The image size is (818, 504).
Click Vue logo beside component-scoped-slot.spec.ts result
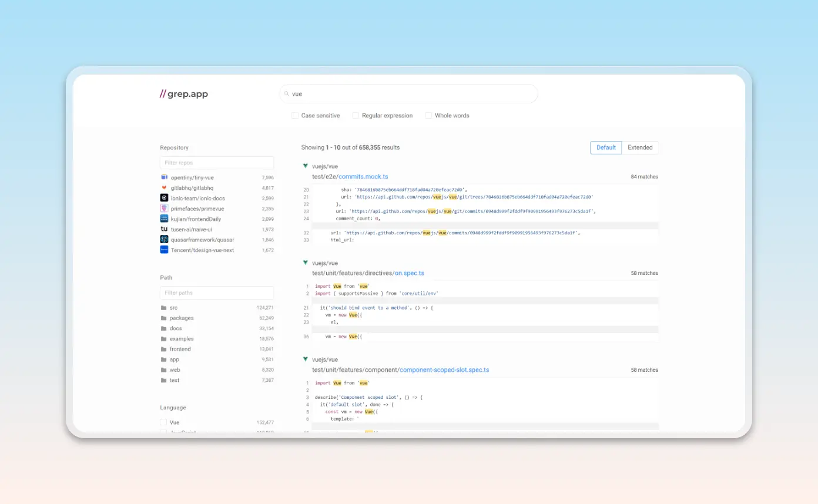coord(306,359)
